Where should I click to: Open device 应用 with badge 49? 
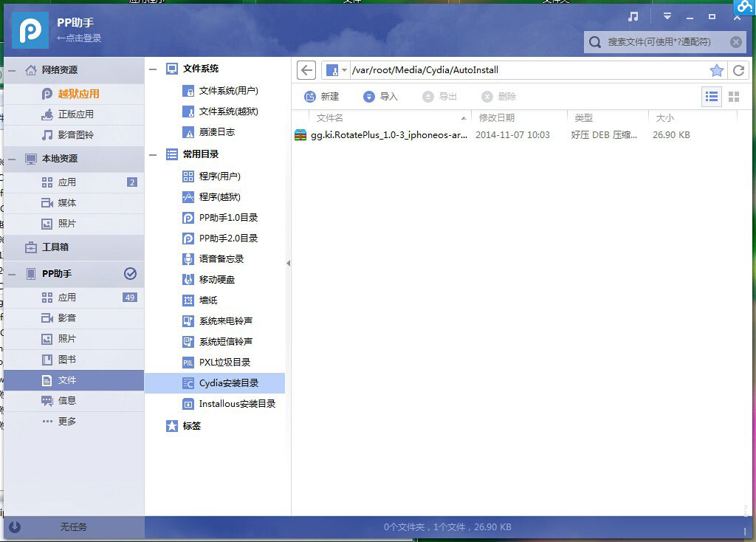74,298
